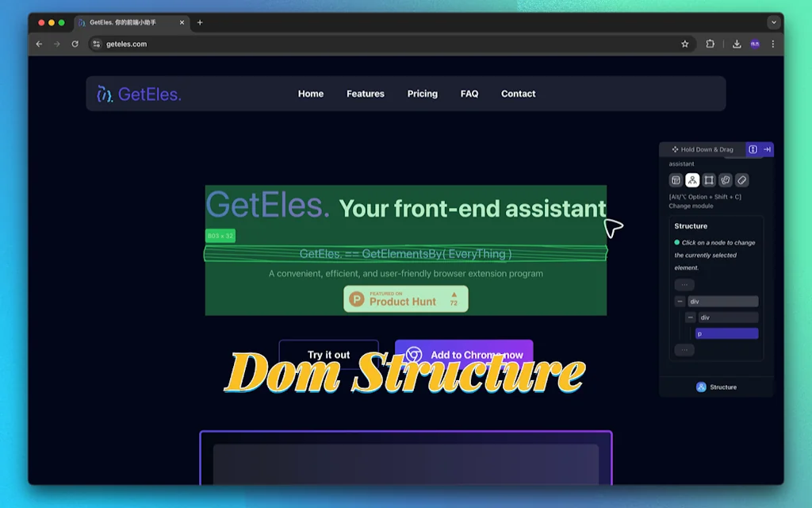
Task: Expand the top ellipsis node in the Structure tree
Action: click(x=684, y=284)
